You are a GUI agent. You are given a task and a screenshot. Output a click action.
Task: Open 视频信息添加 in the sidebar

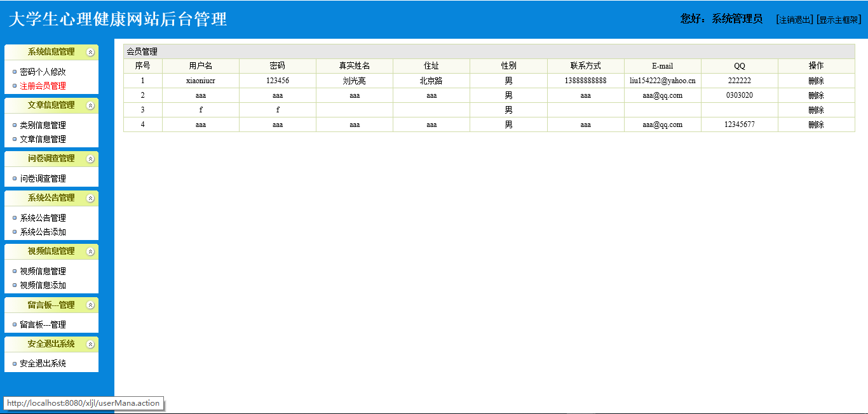43,285
